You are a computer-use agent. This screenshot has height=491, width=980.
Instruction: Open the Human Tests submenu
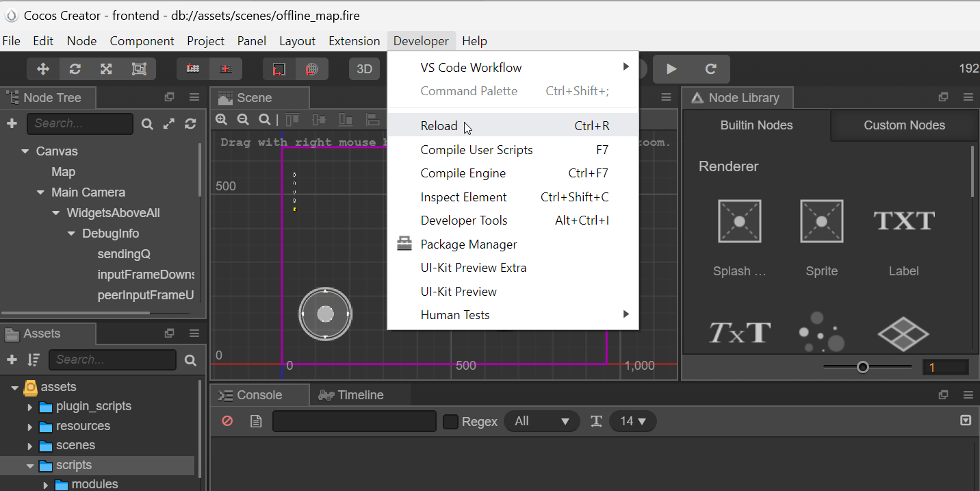(x=513, y=314)
